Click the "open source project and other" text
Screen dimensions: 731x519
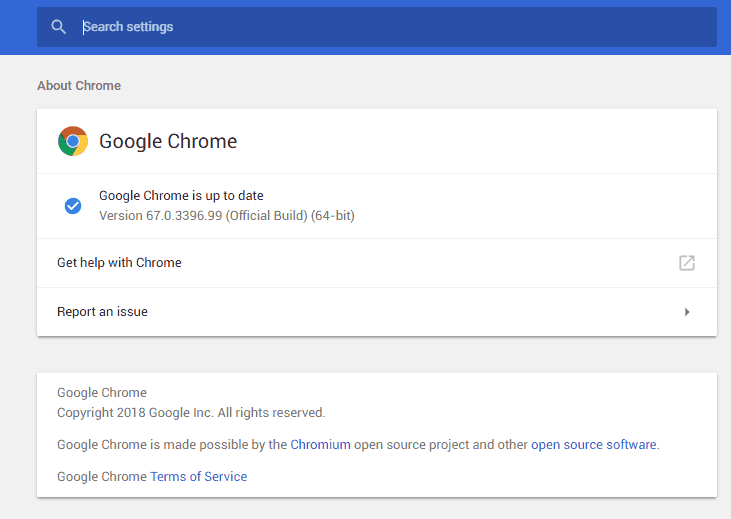(441, 444)
